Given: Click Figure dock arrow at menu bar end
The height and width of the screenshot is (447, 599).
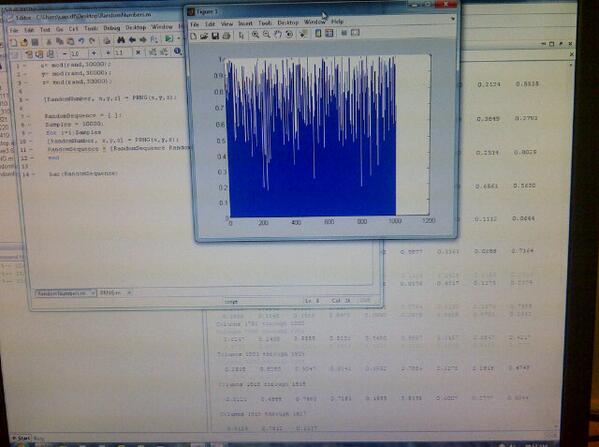Looking at the screenshot, I should tap(453, 18).
